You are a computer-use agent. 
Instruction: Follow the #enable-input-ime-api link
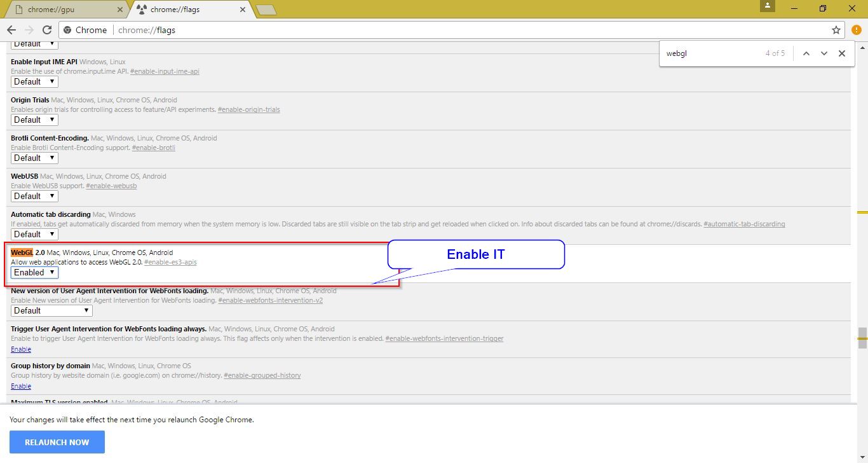click(x=165, y=71)
